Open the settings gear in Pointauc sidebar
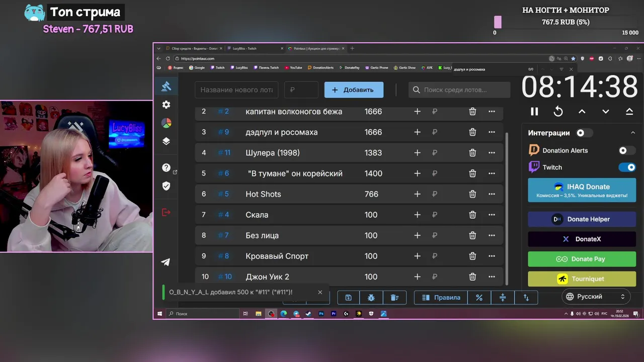 166,105
